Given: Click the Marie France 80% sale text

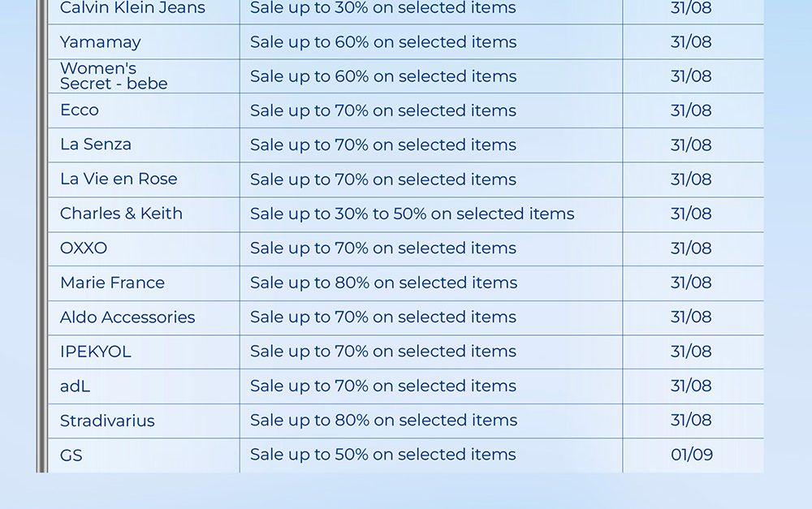Looking at the screenshot, I should (x=383, y=283).
